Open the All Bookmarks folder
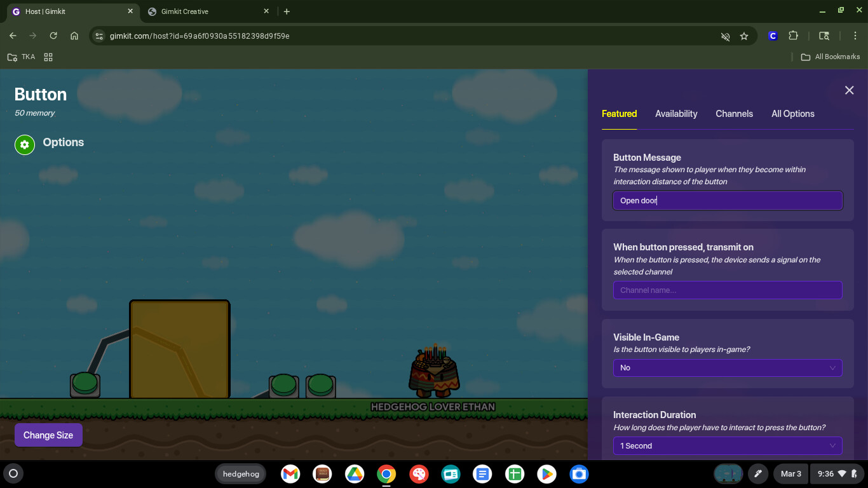Screen dimensions: 868x488 click(x=831, y=57)
